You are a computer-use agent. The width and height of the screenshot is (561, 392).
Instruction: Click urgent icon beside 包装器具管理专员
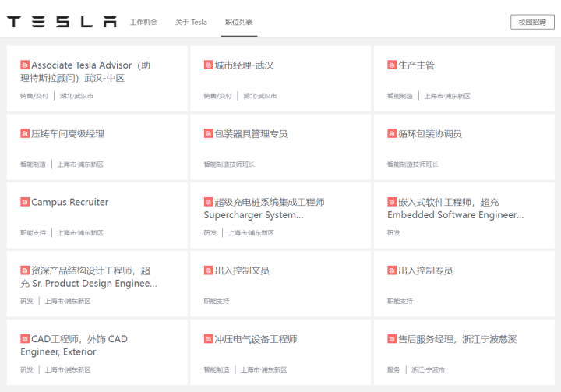coord(208,133)
